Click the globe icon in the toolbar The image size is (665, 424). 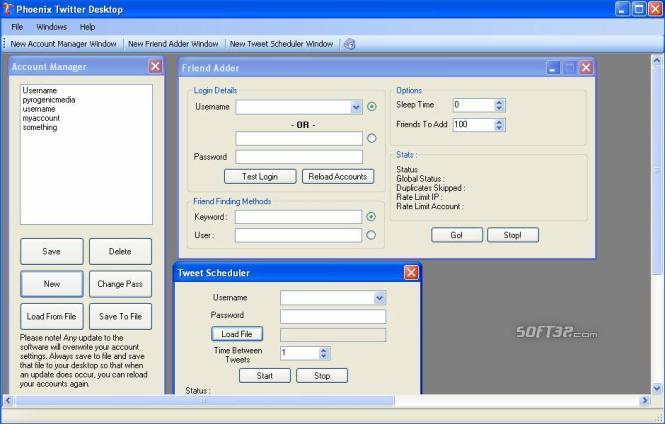[349, 44]
